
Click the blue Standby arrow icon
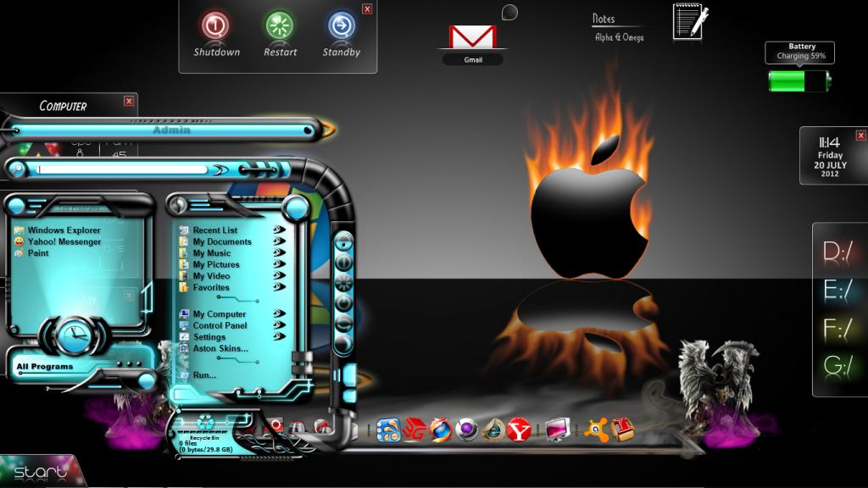point(342,25)
